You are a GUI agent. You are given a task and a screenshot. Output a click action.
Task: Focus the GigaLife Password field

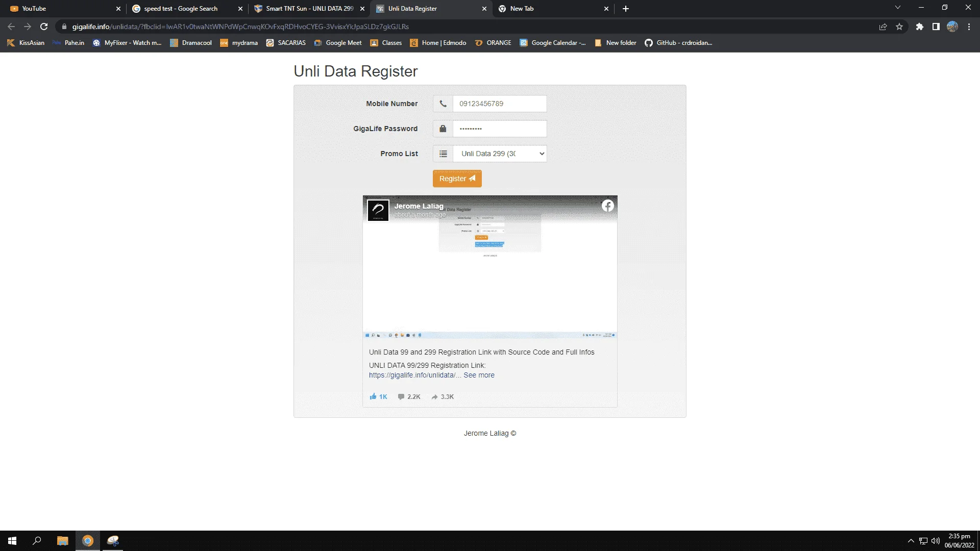[x=500, y=129]
